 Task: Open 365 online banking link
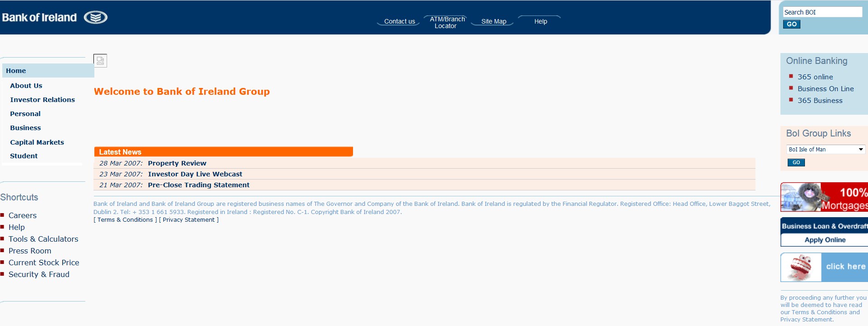(815, 77)
